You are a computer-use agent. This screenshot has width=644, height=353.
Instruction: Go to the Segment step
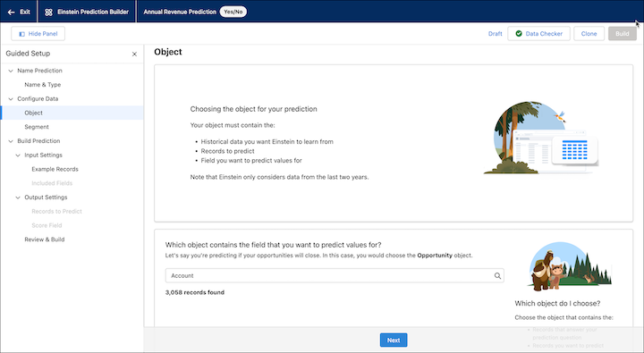(x=37, y=127)
